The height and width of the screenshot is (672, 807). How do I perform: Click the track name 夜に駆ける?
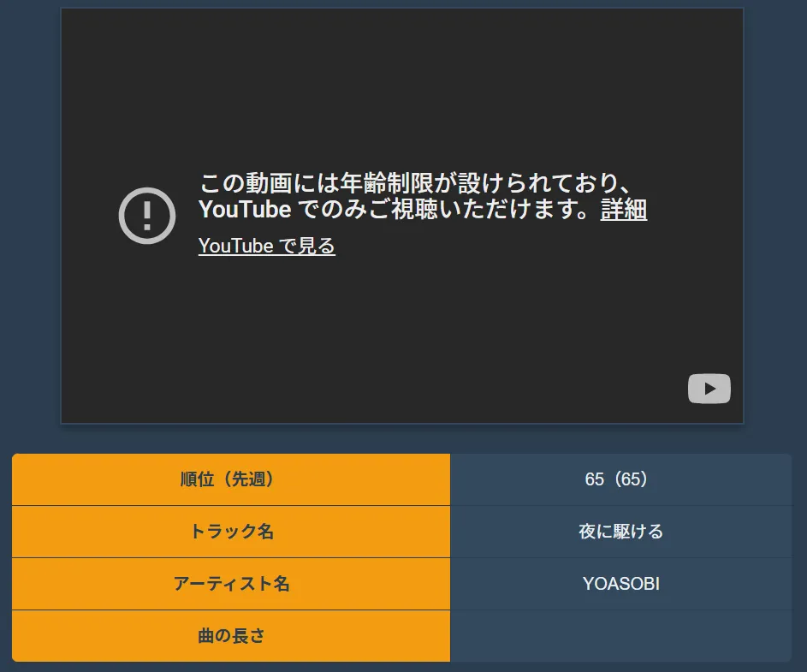pyautogui.click(x=620, y=532)
